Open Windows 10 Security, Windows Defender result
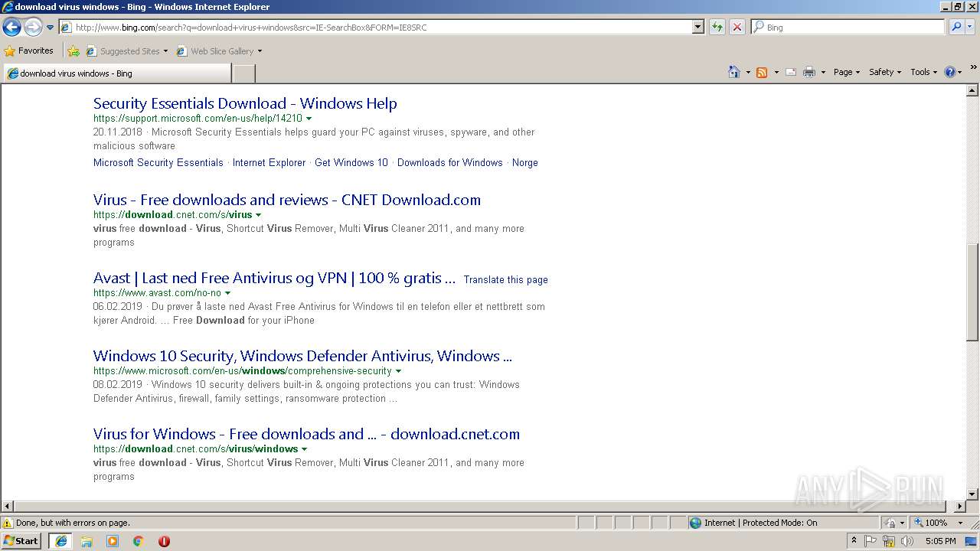This screenshot has width=980, height=551. coord(302,356)
